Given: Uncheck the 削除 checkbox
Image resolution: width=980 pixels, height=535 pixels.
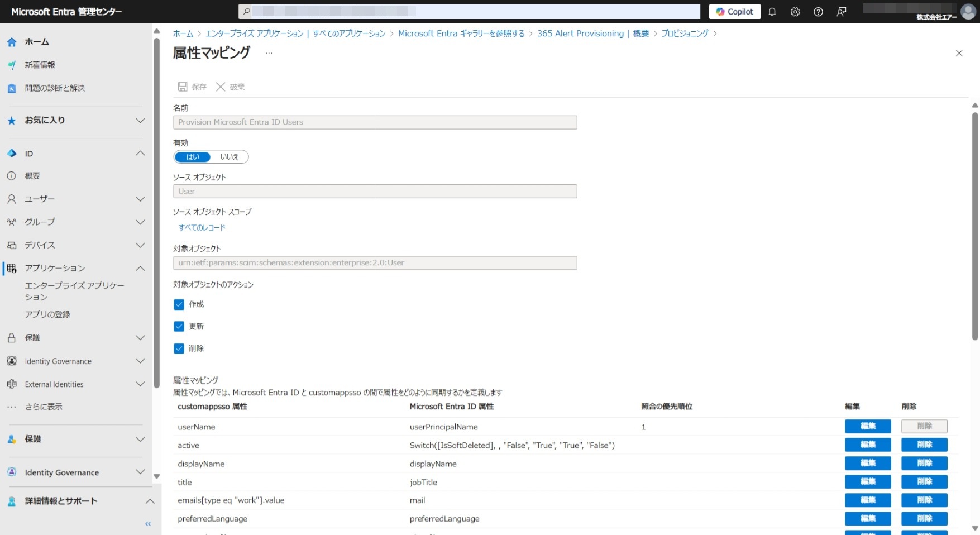Looking at the screenshot, I should [179, 348].
